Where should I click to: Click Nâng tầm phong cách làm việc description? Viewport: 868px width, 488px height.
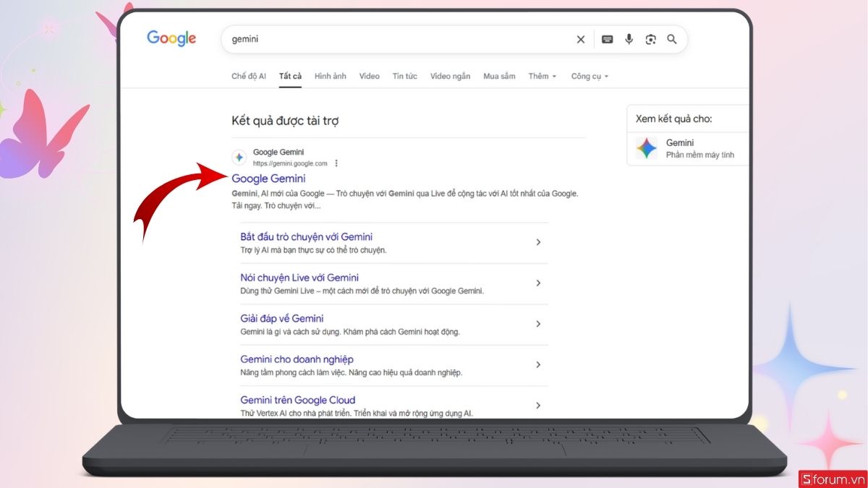[x=351, y=373]
